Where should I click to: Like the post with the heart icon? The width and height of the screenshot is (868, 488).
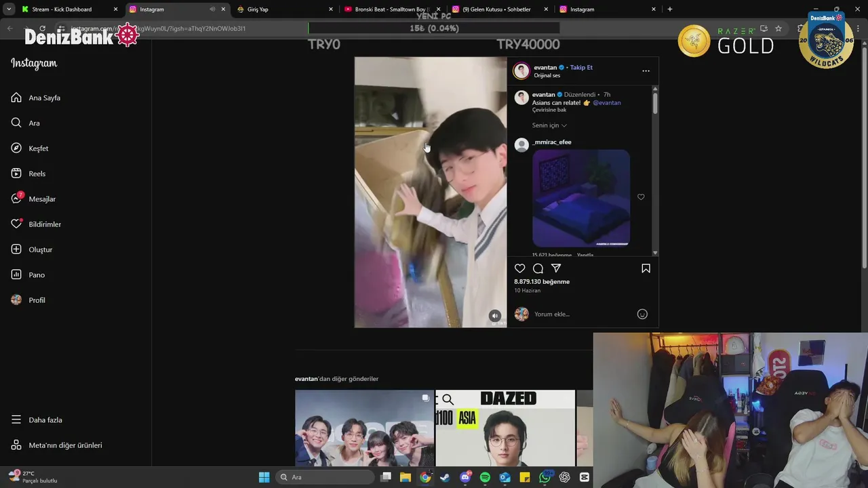[x=520, y=268]
